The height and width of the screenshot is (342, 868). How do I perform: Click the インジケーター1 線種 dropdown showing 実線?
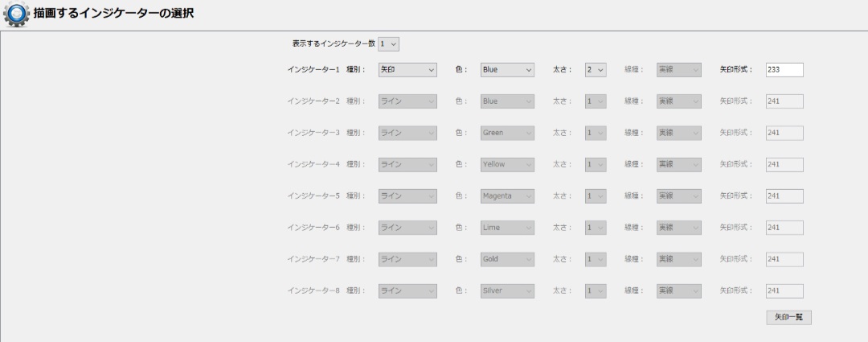[678, 70]
